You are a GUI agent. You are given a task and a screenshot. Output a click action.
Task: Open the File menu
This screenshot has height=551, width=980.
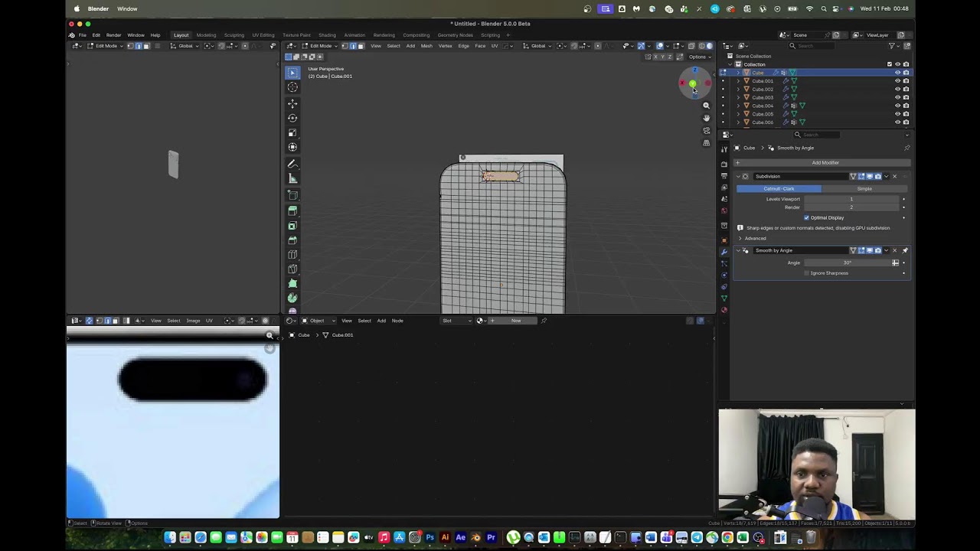pyautogui.click(x=83, y=35)
